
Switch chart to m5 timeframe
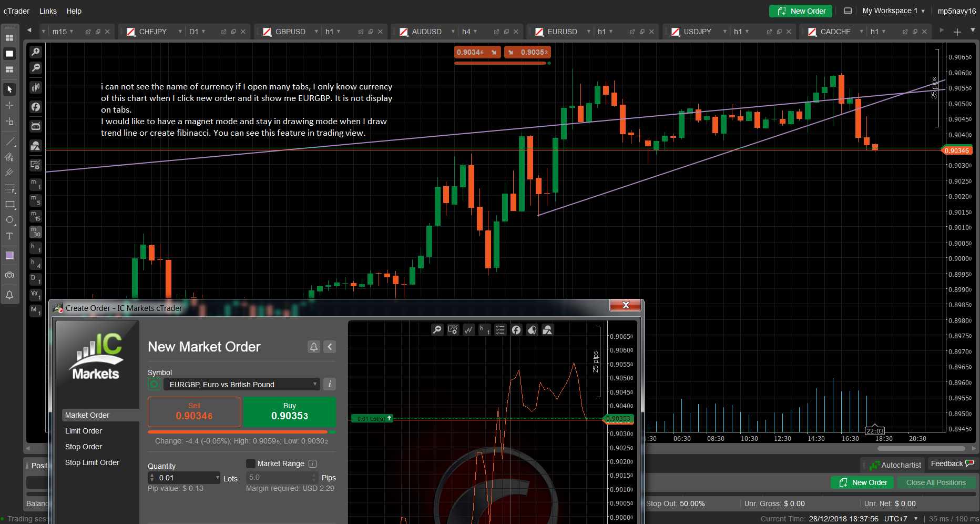click(x=35, y=200)
